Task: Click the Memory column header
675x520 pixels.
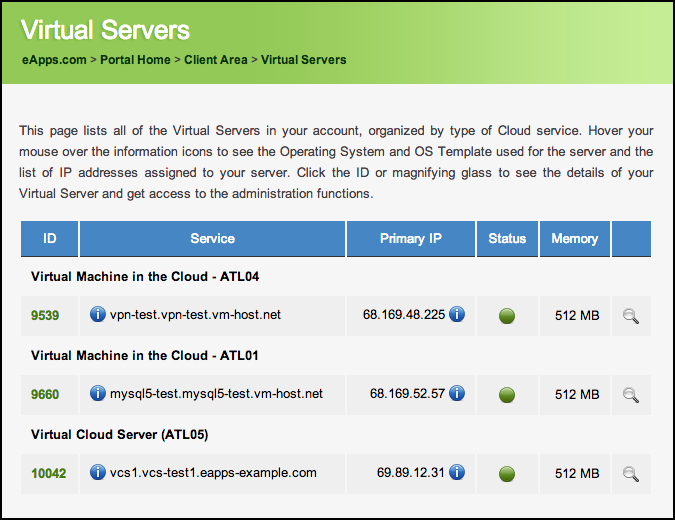Action: point(574,238)
